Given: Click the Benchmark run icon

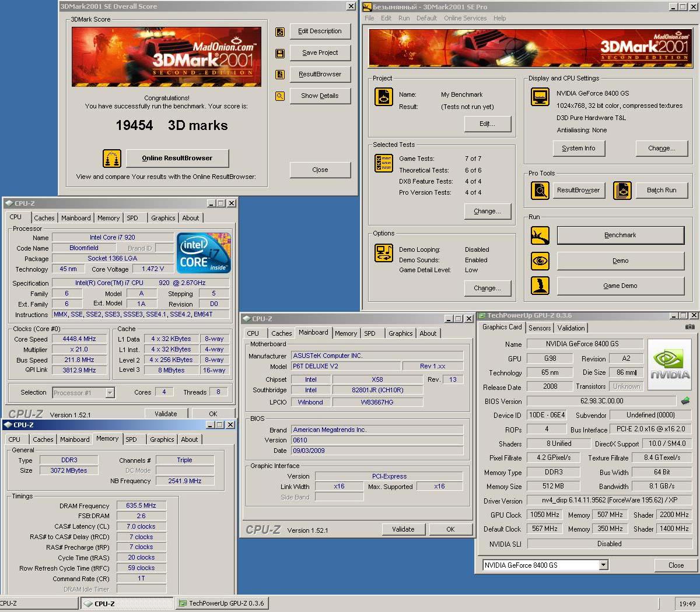Looking at the screenshot, I should (540, 235).
